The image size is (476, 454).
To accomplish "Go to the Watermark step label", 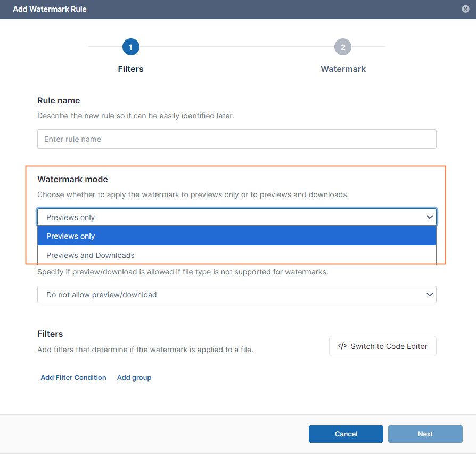I will [343, 69].
